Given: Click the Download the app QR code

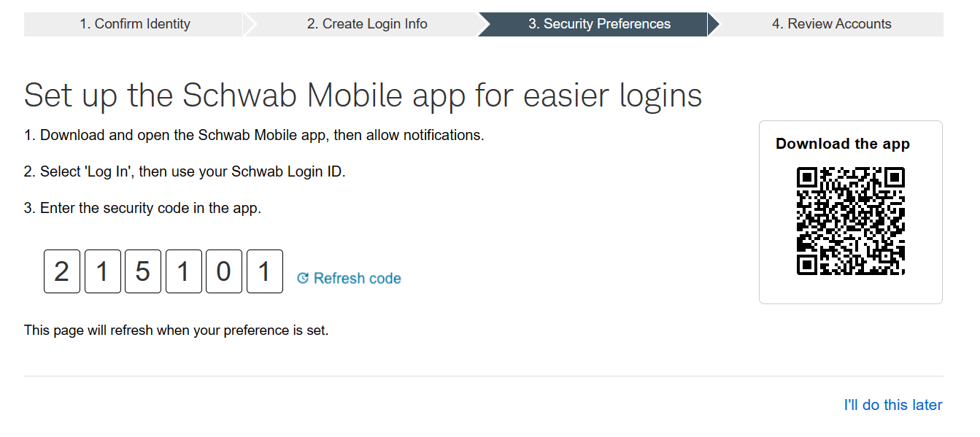Looking at the screenshot, I should (851, 221).
